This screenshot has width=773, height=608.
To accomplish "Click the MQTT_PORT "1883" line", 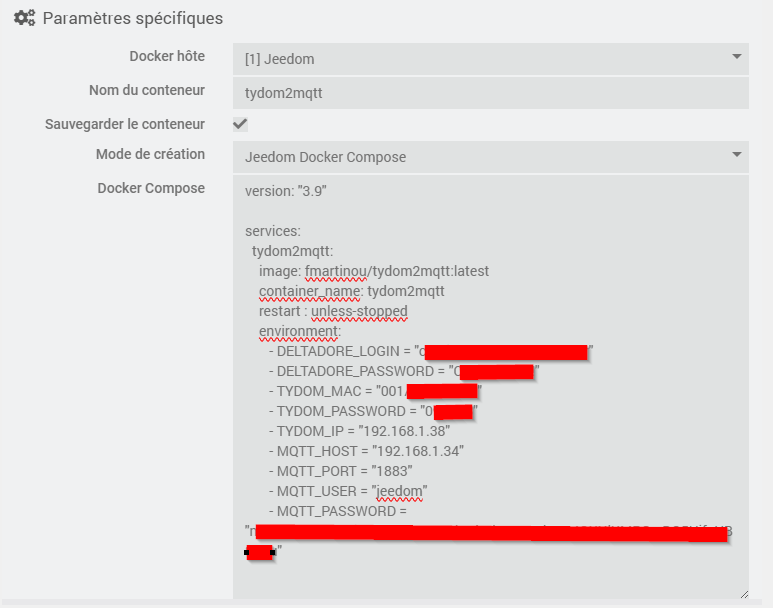I will click(x=345, y=471).
